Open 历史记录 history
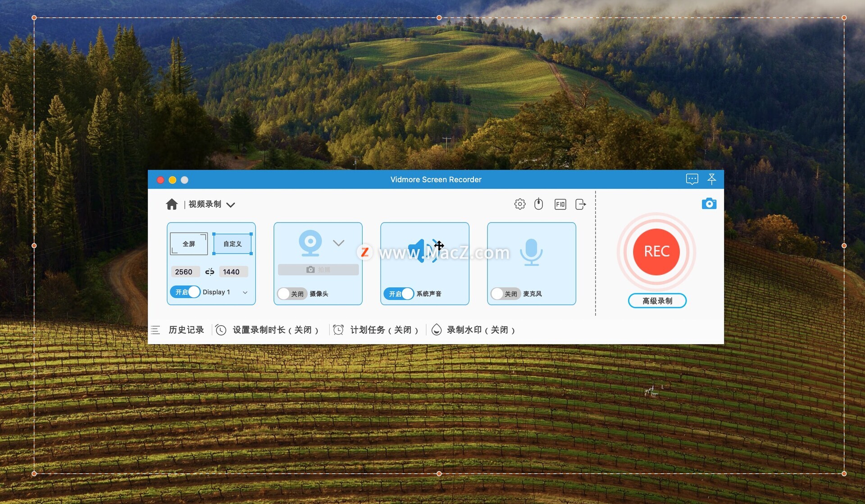 click(186, 330)
